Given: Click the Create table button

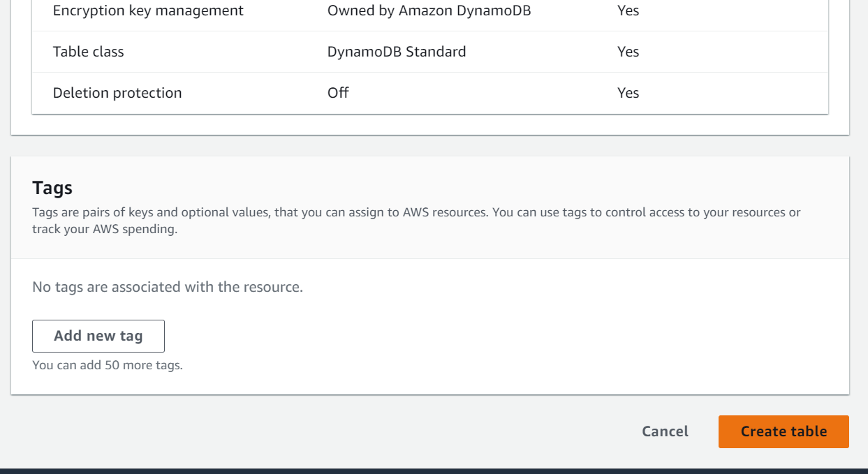Looking at the screenshot, I should click(x=783, y=431).
